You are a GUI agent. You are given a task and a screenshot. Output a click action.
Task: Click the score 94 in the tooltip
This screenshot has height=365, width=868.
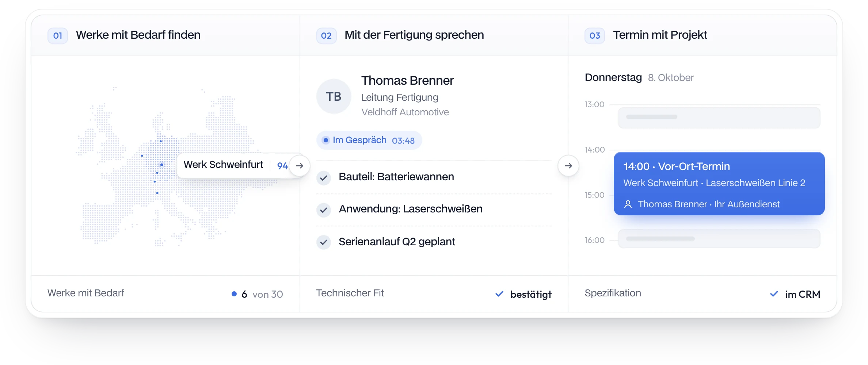282,166
